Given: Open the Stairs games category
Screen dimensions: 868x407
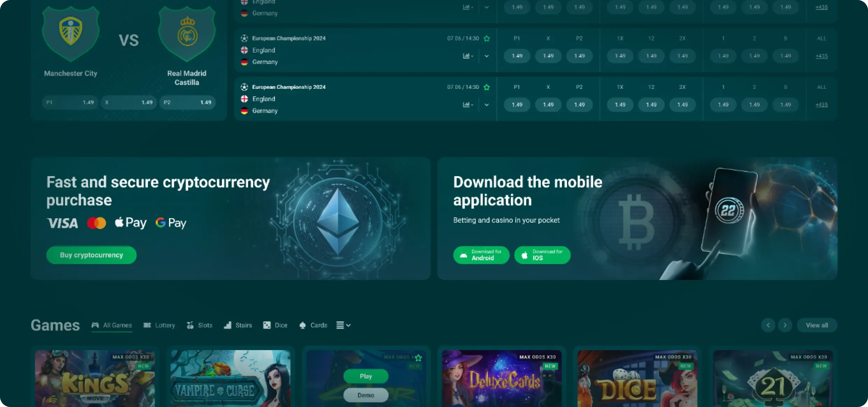Looking at the screenshot, I should click(238, 325).
